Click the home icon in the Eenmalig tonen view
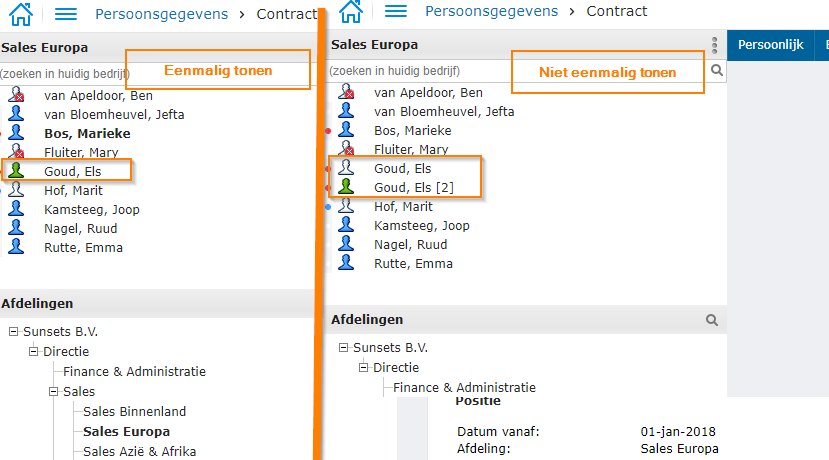The image size is (829, 460). pos(19,14)
